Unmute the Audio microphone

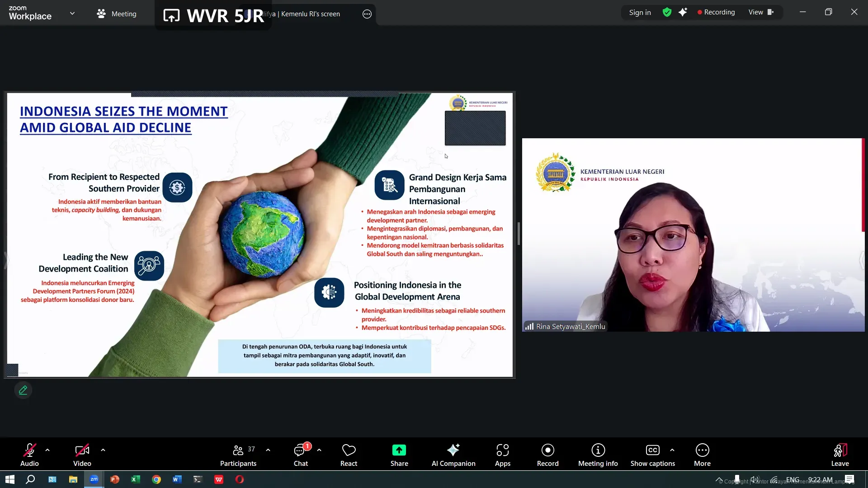coord(29,455)
